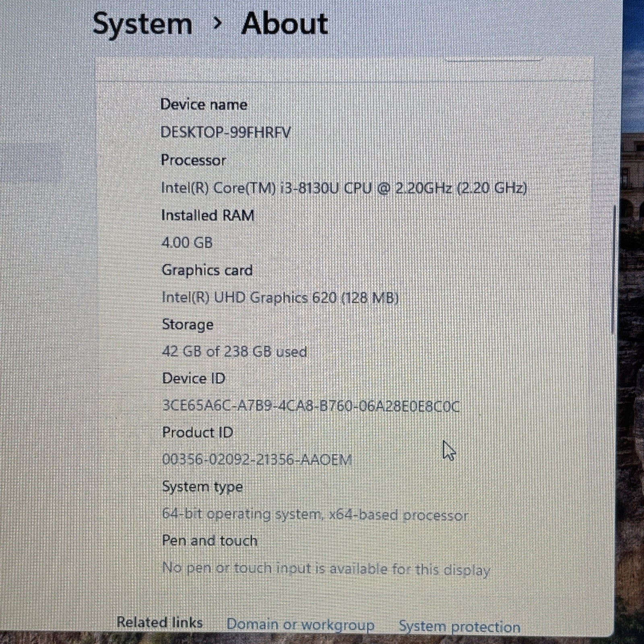Open the System protection link
The height and width of the screenshot is (644, 644).
(x=459, y=627)
